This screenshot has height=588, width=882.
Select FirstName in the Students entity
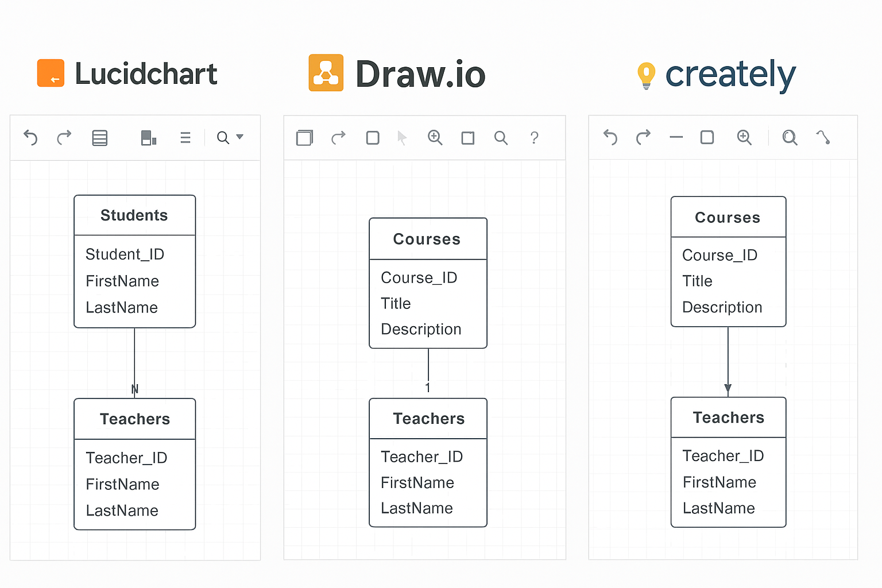click(122, 281)
